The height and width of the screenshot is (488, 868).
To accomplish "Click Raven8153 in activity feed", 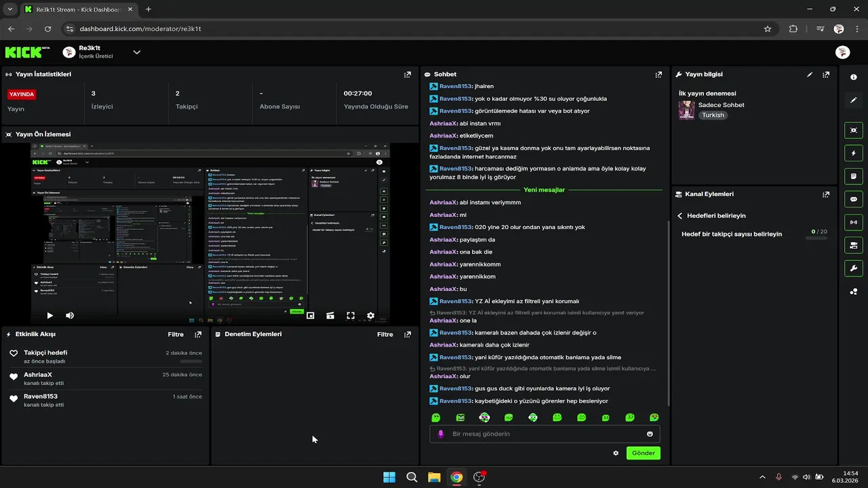I will pyautogui.click(x=41, y=396).
